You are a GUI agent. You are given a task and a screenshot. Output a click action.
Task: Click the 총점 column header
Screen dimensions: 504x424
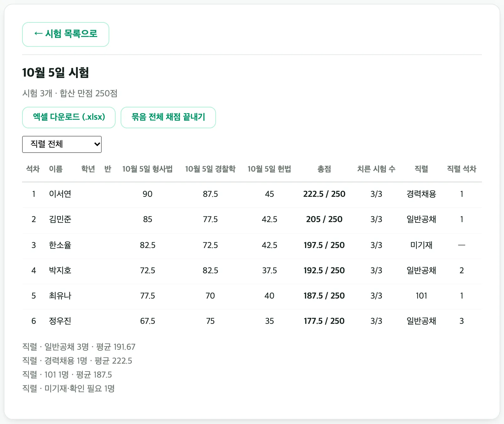[x=324, y=169]
